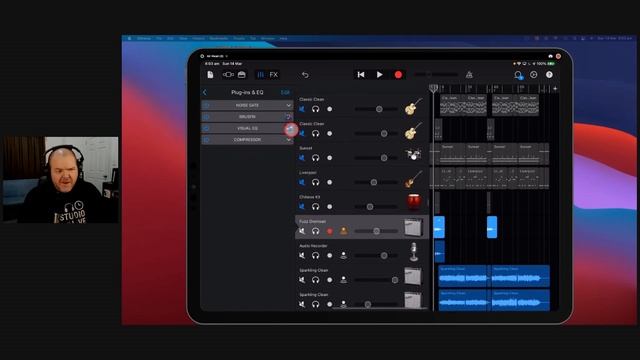Image resolution: width=640 pixels, height=360 pixels.
Task: Open the Track Controls sliders icon
Action: (260, 75)
